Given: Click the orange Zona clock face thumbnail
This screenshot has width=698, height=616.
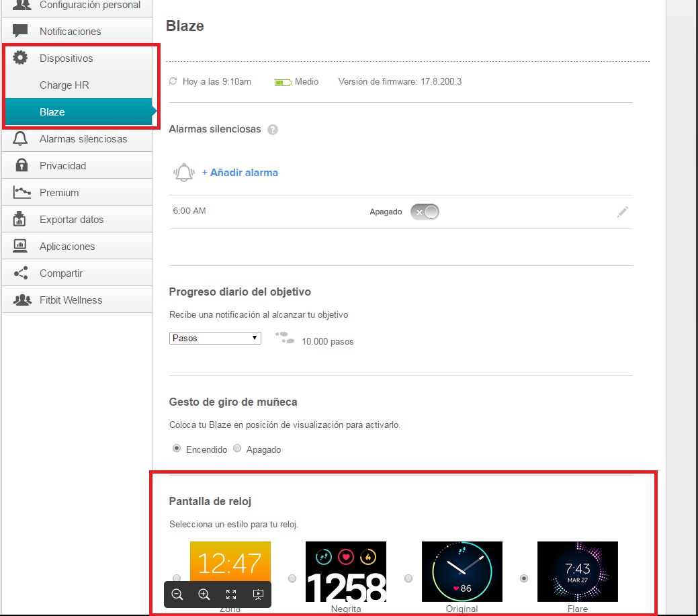Looking at the screenshot, I should point(230,562).
